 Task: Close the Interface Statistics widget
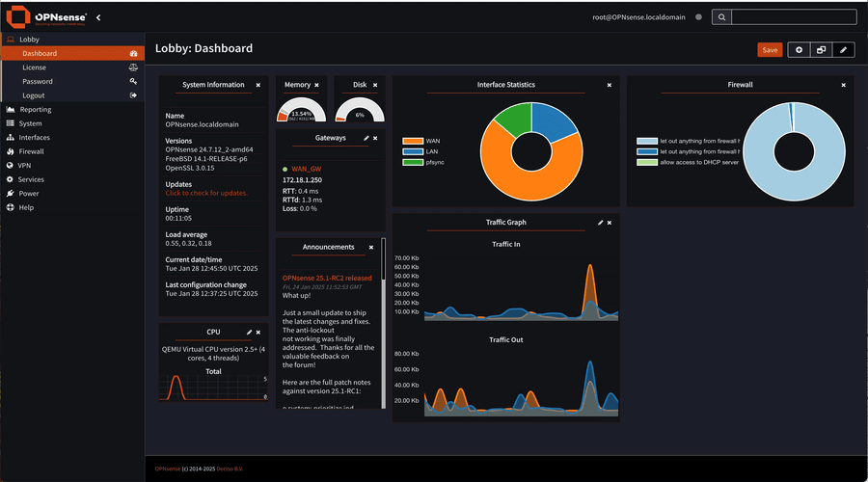tap(609, 85)
